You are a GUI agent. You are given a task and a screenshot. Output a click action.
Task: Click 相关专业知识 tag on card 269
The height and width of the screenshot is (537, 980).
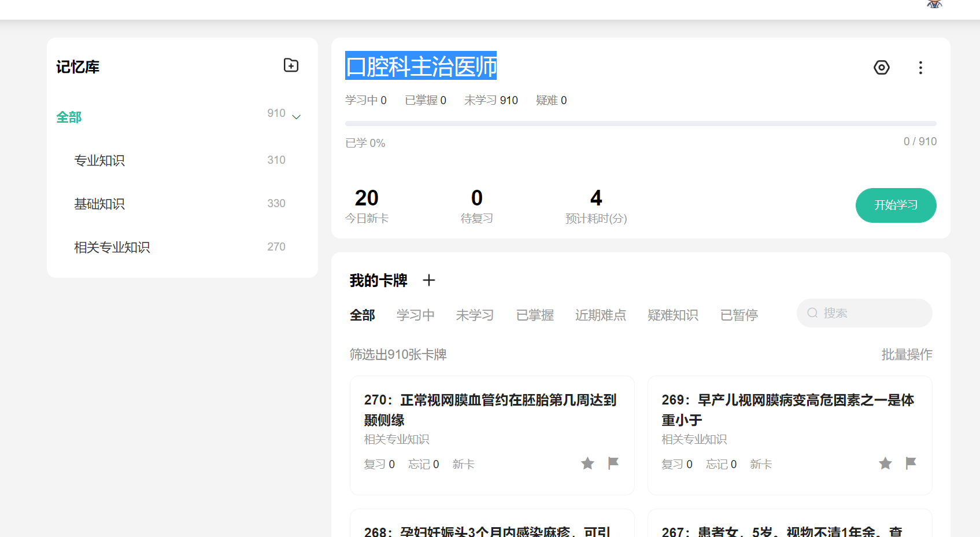pos(694,440)
